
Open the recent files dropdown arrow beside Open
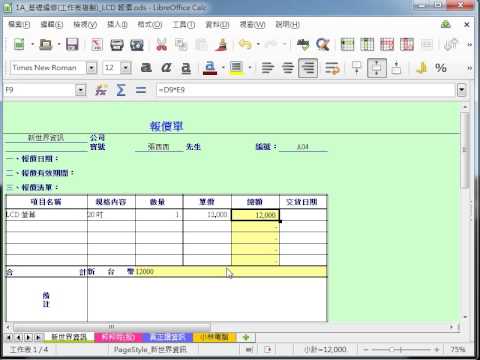tap(59, 44)
